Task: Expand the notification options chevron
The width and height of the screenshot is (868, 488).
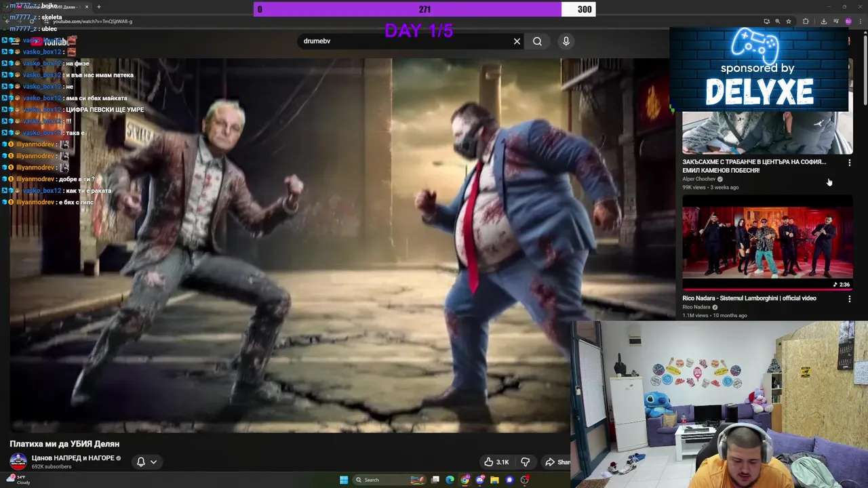Action: click(154, 462)
